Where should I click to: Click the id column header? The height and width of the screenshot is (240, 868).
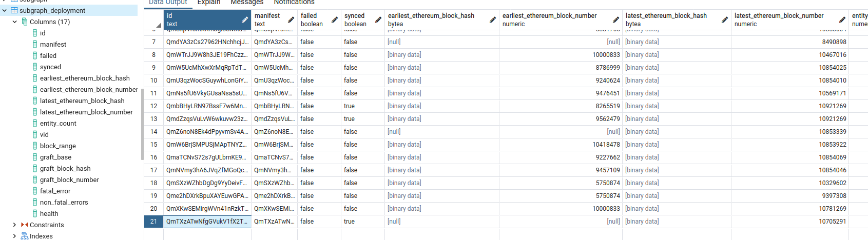pyautogui.click(x=207, y=19)
